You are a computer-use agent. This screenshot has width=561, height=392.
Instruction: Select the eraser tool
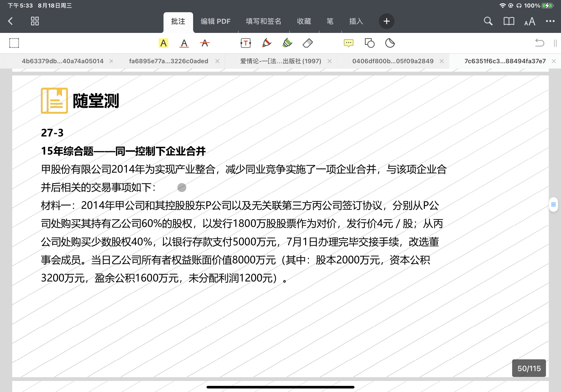click(308, 43)
